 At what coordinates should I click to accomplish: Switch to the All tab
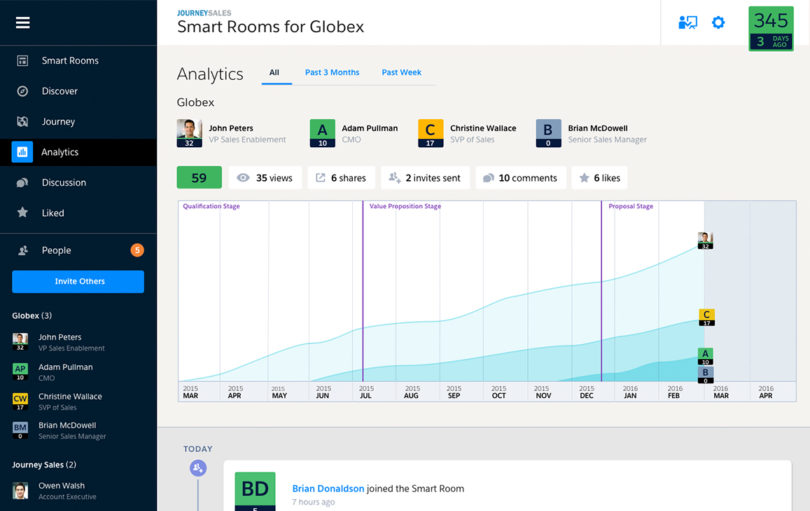point(274,72)
